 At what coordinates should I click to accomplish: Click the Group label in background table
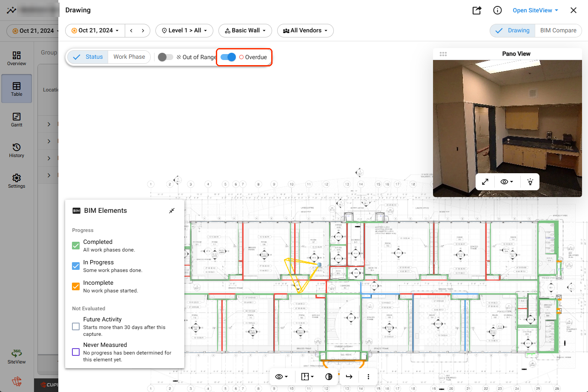pyautogui.click(x=49, y=52)
